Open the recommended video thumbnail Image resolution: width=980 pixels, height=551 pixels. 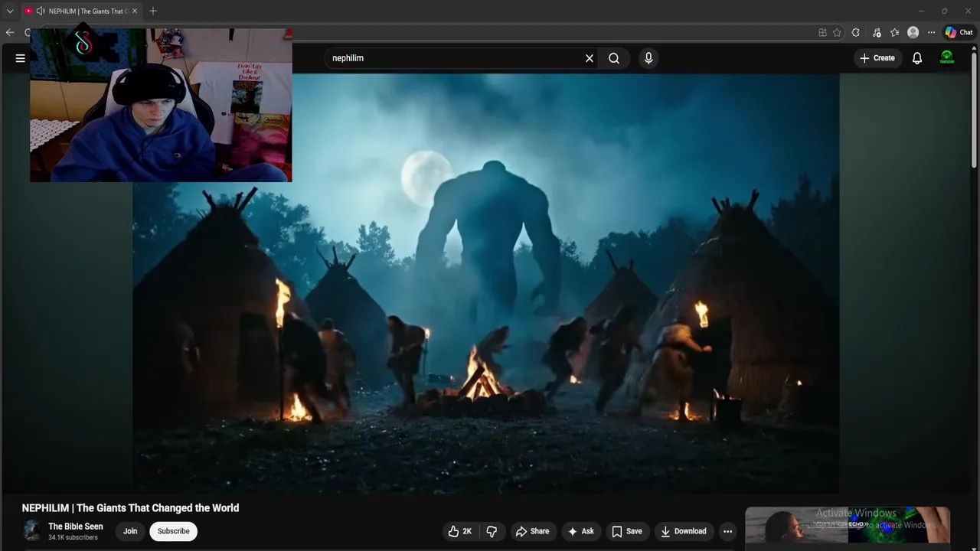pyautogui.click(x=848, y=525)
